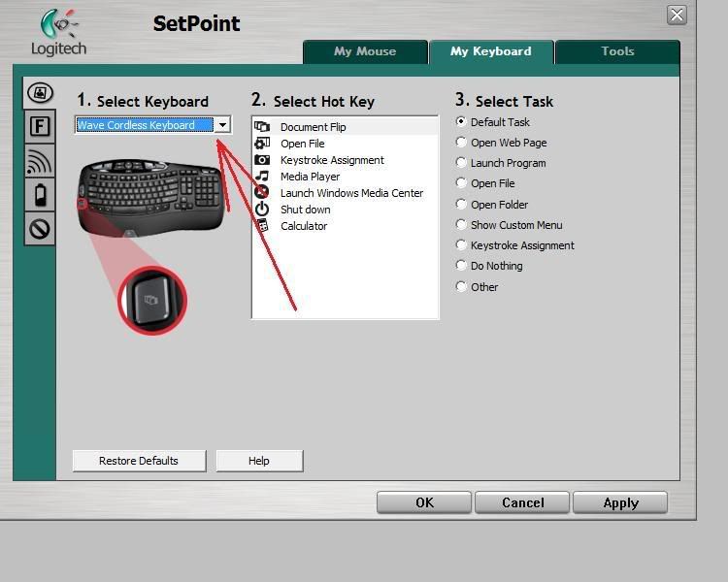The height and width of the screenshot is (582, 728).
Task: Click the Windows Media Center icon
Action: click(x=262, y=192)
